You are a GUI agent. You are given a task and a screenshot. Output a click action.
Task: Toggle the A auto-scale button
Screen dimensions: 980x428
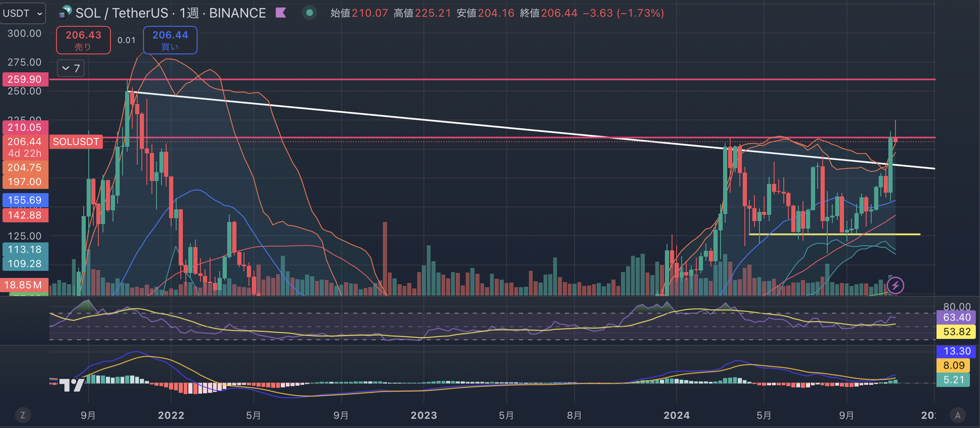(958, 415)
